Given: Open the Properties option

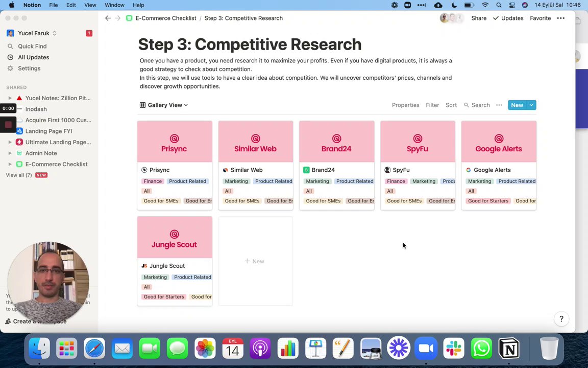Looking at the screenshot, I should click(405, 105).
